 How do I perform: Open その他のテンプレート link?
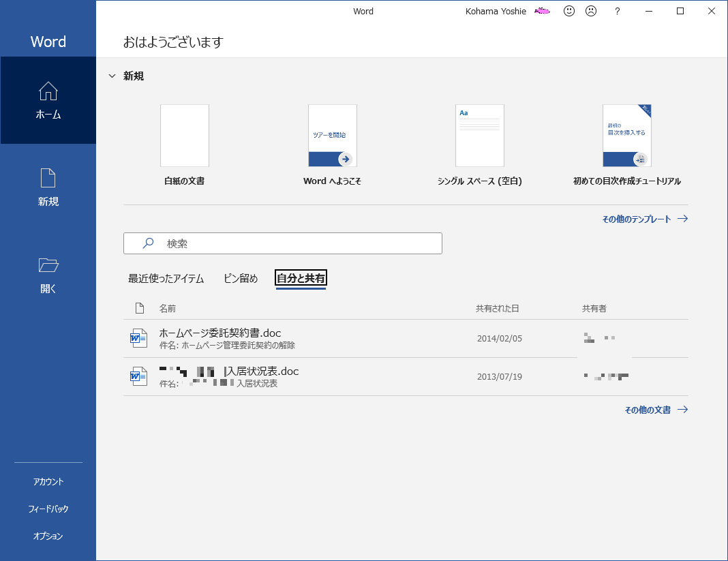coord(637,219)
